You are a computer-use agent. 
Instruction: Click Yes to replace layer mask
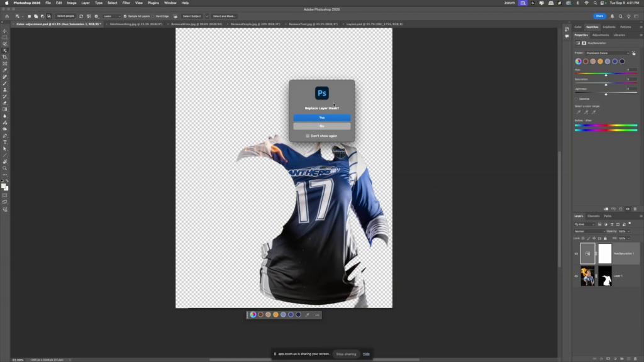(x=321, y=118)
